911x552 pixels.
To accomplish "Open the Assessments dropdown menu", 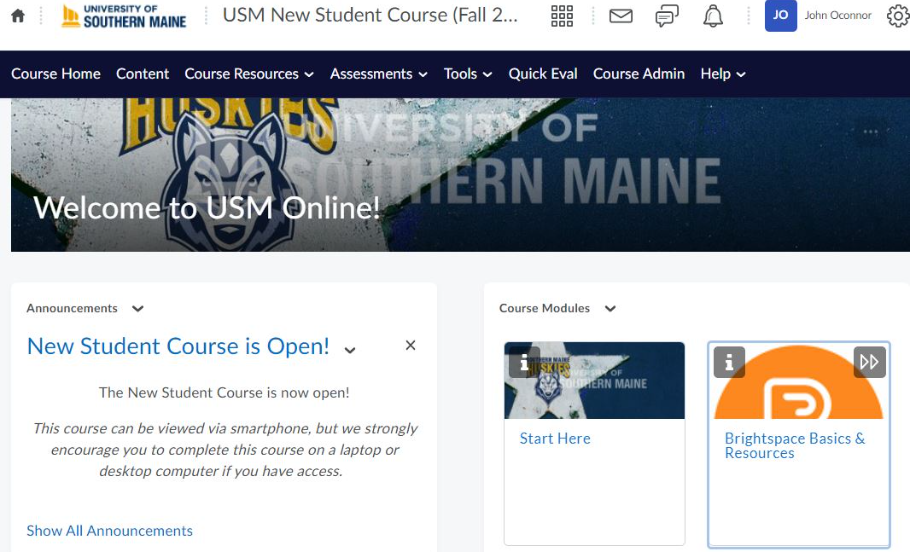I will [x=378, y=74].
